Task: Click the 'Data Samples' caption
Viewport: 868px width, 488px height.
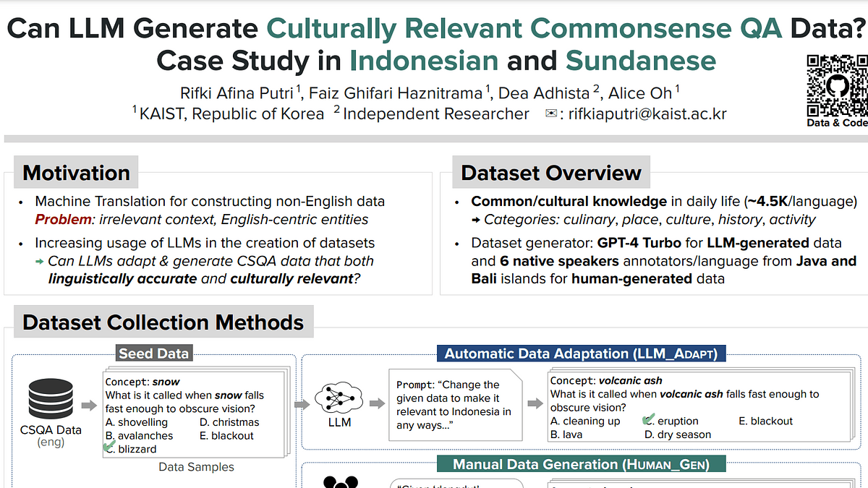Action: (197, 467)
